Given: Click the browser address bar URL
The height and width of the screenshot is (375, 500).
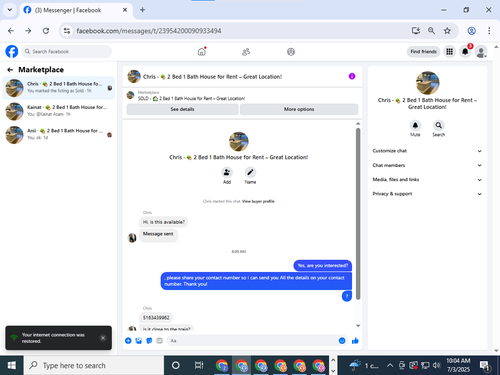Looking at the screenshot, I should click(x=149, y=31).
